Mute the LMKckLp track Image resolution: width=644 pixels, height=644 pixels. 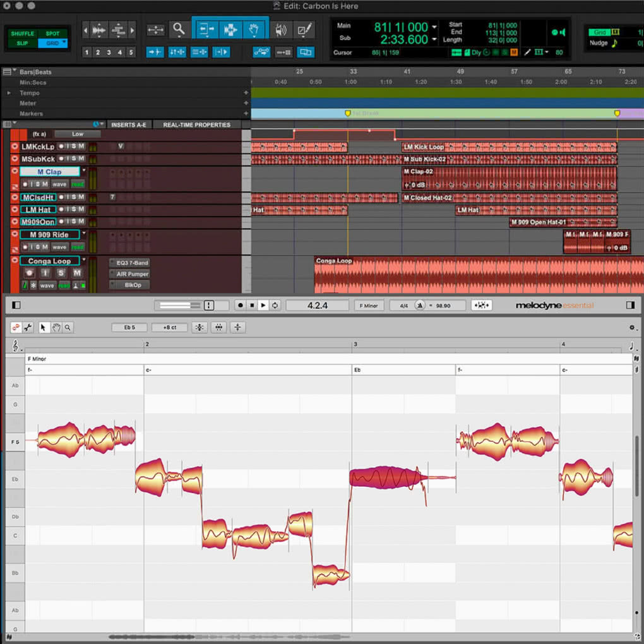tap(81, 146)
